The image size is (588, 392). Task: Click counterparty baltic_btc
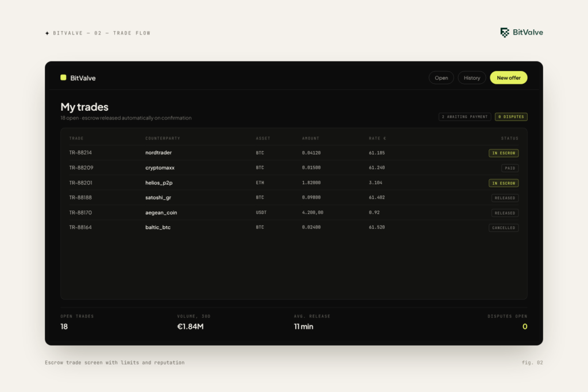[157, 227]
